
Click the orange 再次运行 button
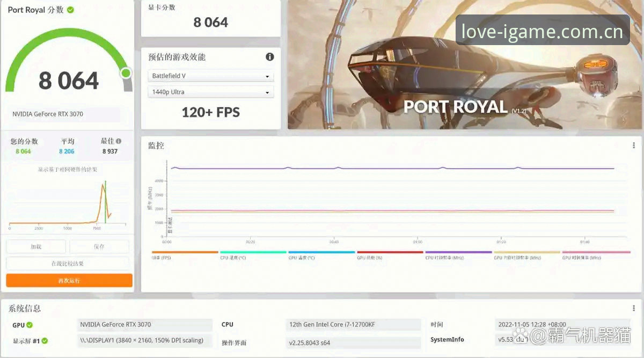(x=69, y=280)
